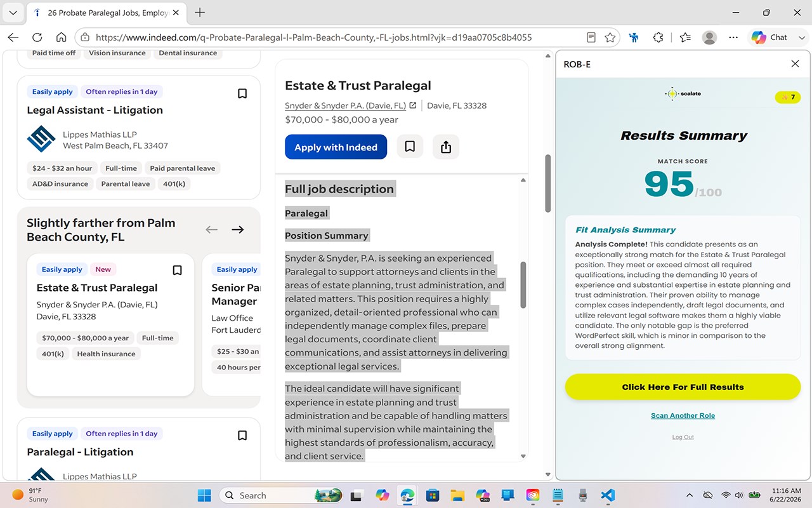Bookmark the Legal Assistant - Litigation job

[x=242, y=93]
